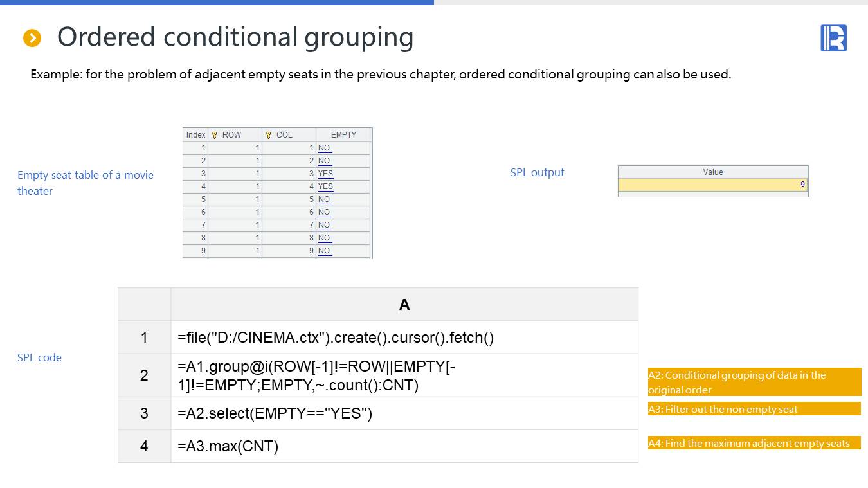This screenshot has height=488, width=868.
Task: Click the orange chevron icon beside the title
Action: (x=32, y=38)
